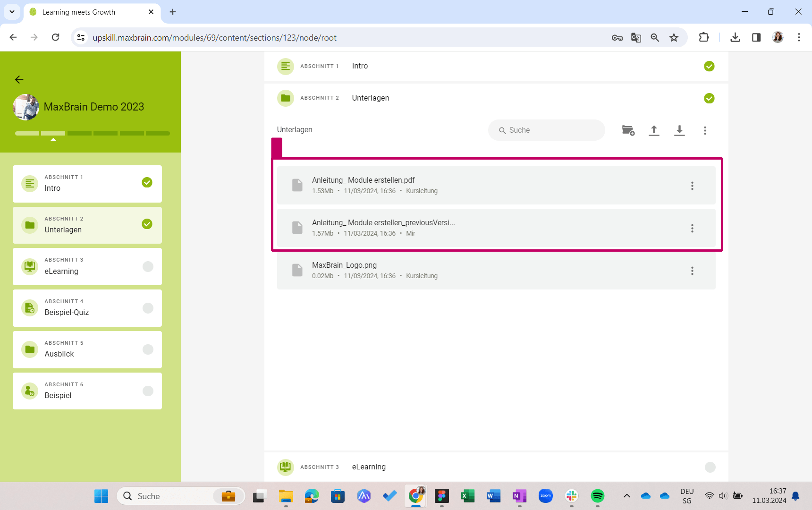
Task: Open options menu for Anleitung_ Module erstellen.pdf
Action: (692, 186)
